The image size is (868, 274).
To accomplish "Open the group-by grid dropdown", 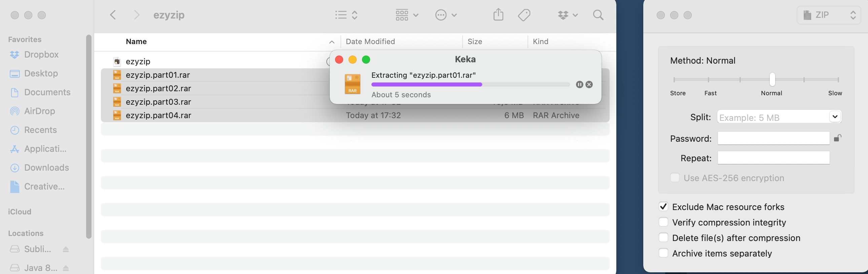I will (x=407, y=15).
